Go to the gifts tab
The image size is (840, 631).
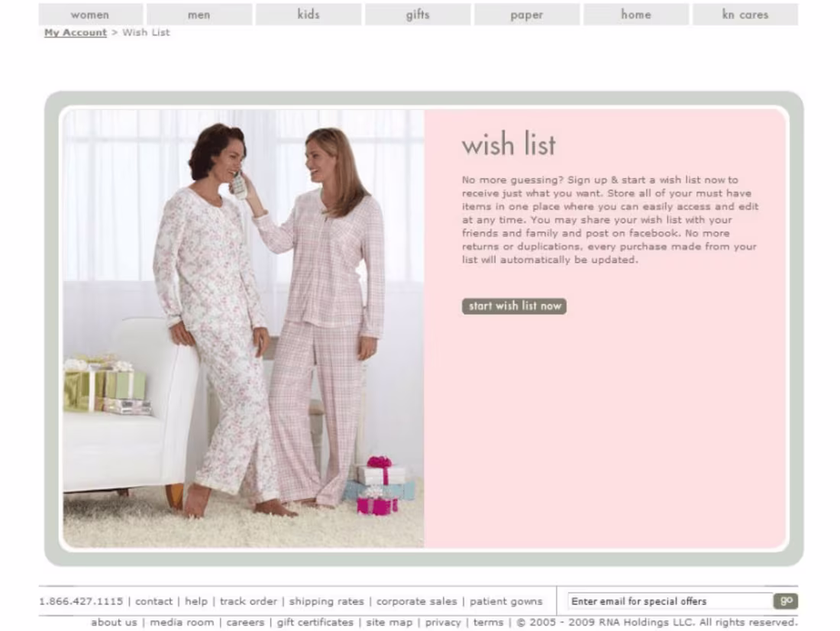click(418, 15)
